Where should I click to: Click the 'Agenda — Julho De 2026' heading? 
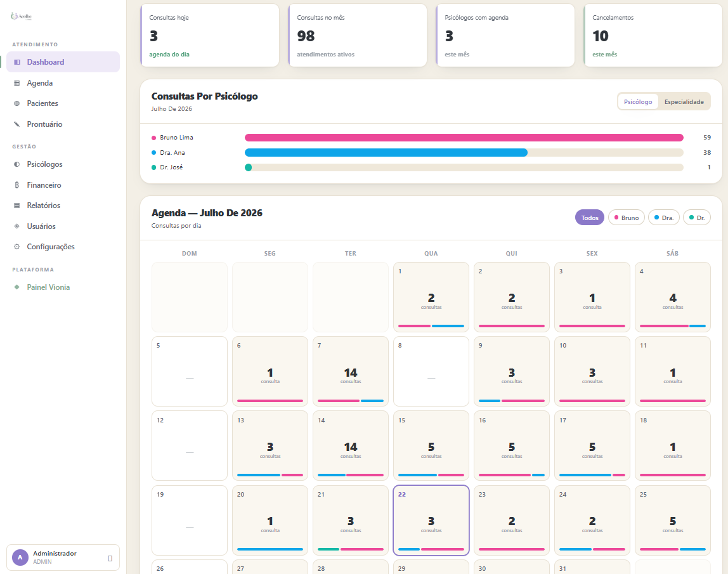coord(207,212)
